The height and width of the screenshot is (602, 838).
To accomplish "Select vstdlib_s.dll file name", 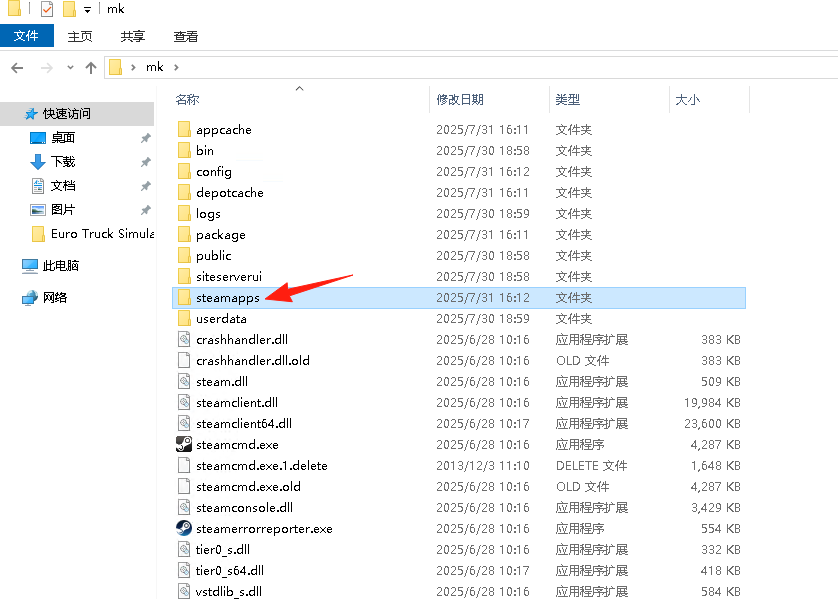I will (229, 591).
